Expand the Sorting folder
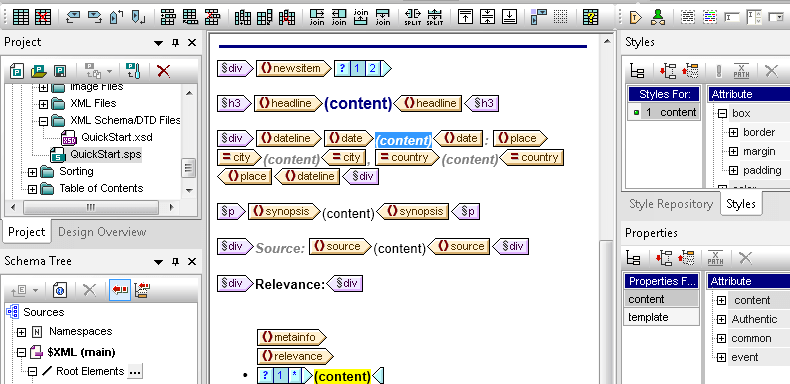This screenshot has height=384, width=790. (x=32, y=172)
